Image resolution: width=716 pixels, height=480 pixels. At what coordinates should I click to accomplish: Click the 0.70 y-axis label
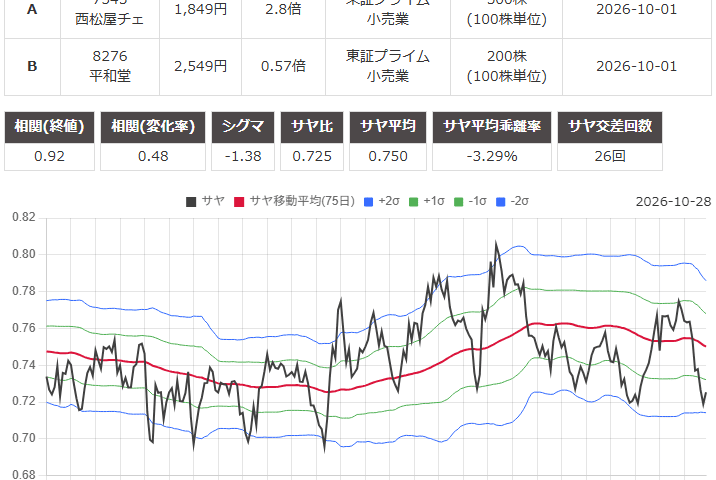coord(24,438)
